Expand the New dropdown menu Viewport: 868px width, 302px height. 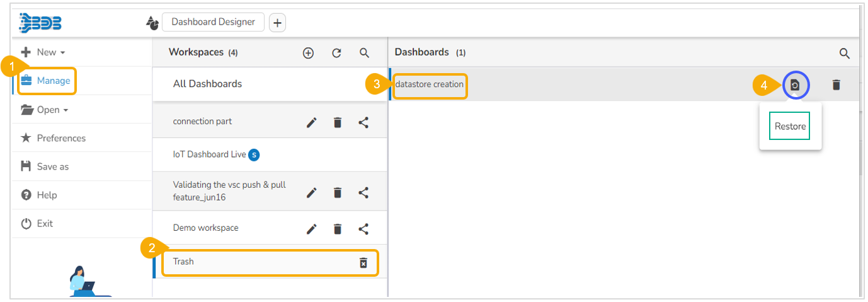tap(43, 52)
